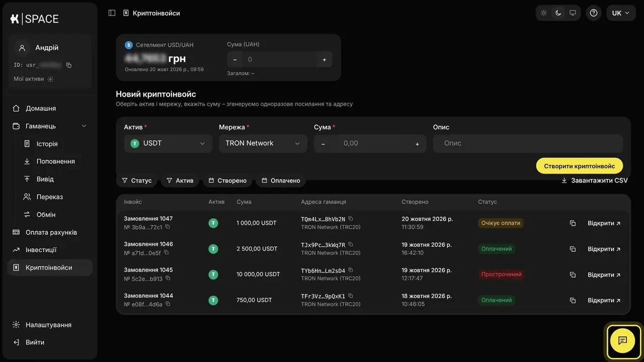Copy wallet address TQm4Lx…8hVb2N

[x=351, y=219]
